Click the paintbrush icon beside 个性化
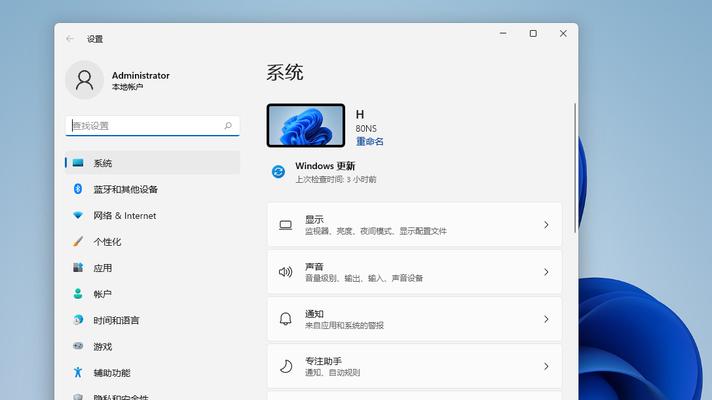The height and width of the screenshot is (400, 712). tap(78, 241)
